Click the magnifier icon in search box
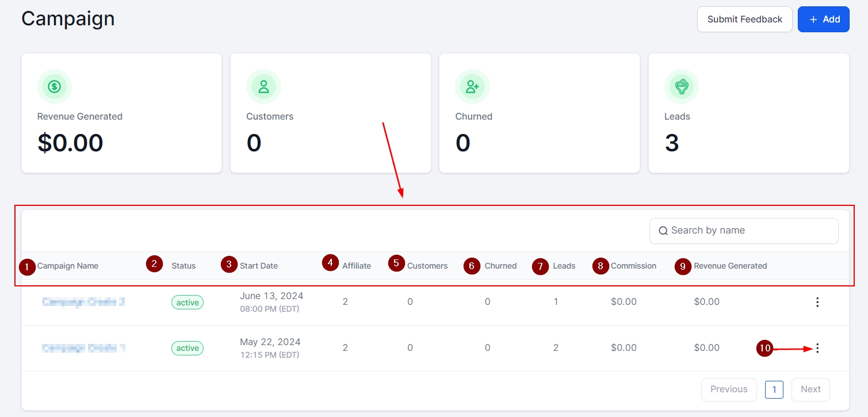 coord(663,231)
